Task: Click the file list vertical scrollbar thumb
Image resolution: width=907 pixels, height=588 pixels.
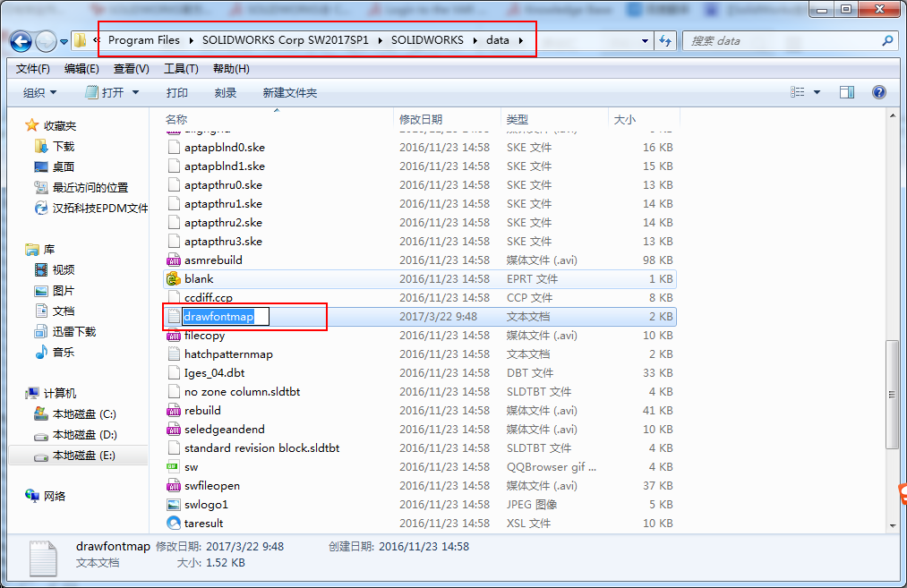Action: (892, 395)
